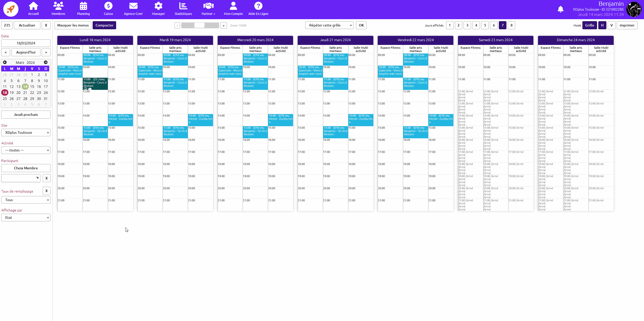This screenshot has height=321, width=644.
Task: Toggle H display mode
Action: tap(602, 25)
